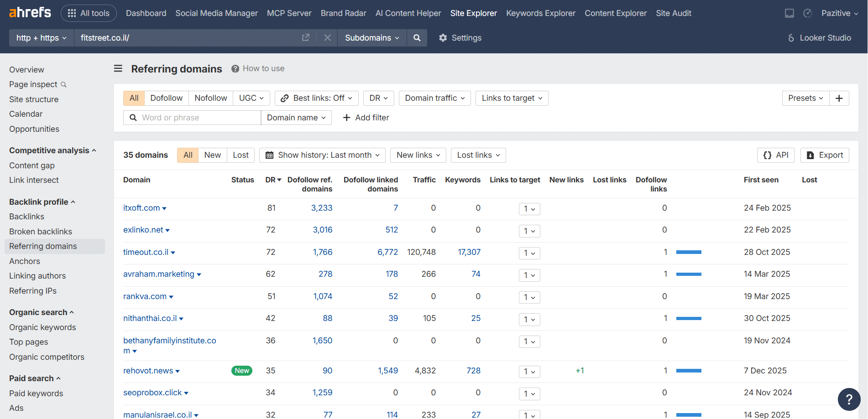Open the How to use help
The height and width of the screenshot is (419, 868).
pos(258,68)
